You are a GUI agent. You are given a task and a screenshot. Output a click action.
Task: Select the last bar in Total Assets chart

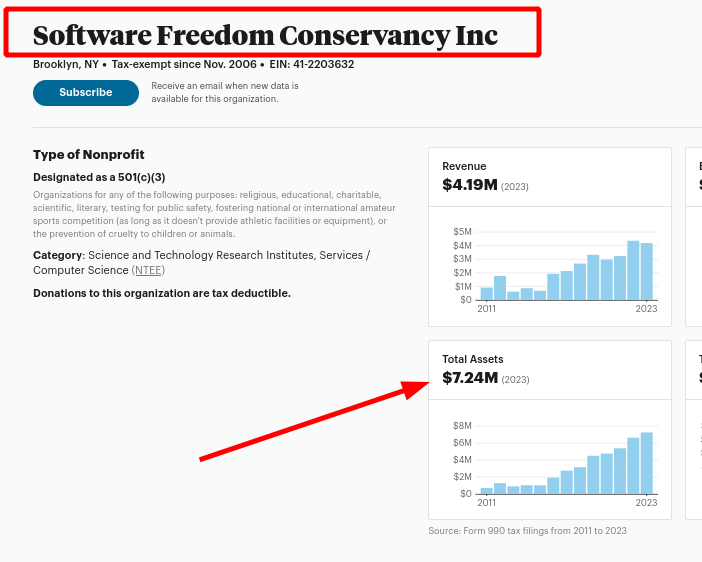646,463
